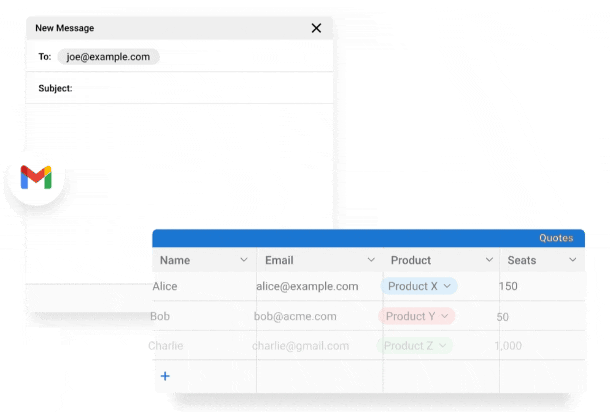
Task: Expand the Seats column dropdown arrow
Action: (573, 260)
